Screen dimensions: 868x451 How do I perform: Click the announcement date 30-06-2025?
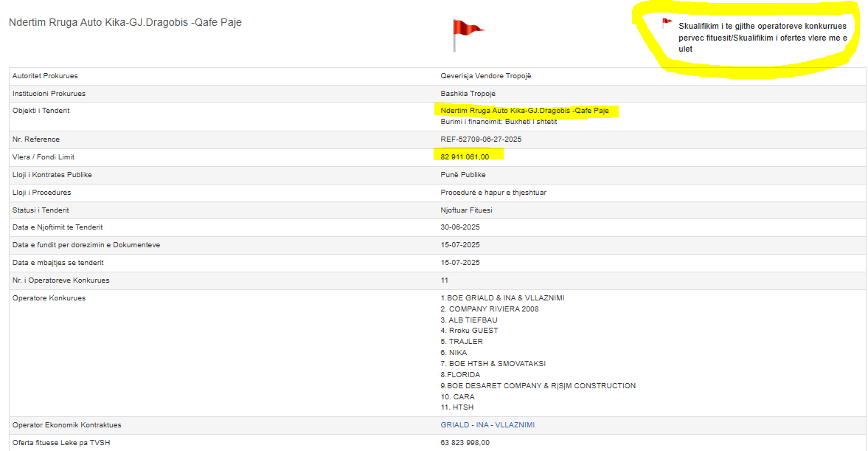[460, 227]
